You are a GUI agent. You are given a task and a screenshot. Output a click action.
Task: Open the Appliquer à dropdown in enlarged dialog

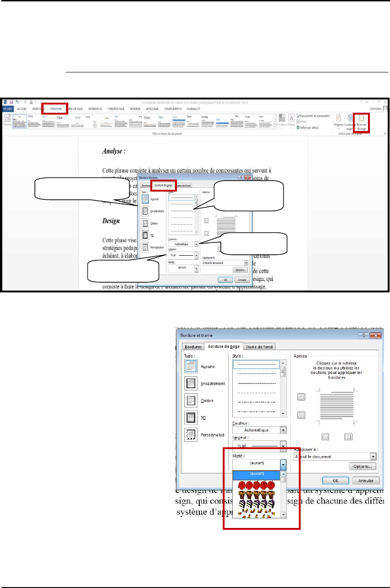[x=373, y=456]
